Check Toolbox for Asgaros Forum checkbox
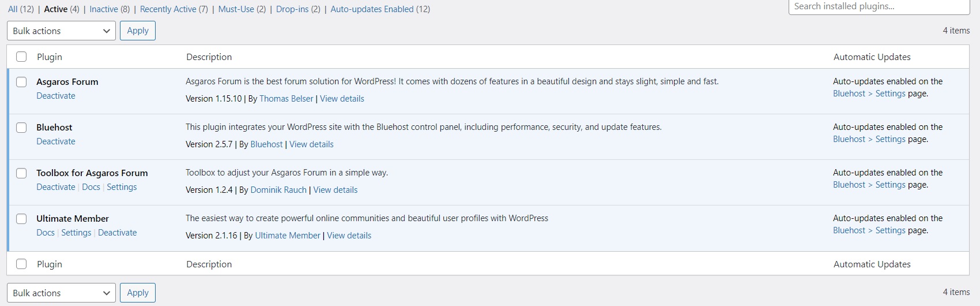 pyautogui.click(x=21, y=173)
